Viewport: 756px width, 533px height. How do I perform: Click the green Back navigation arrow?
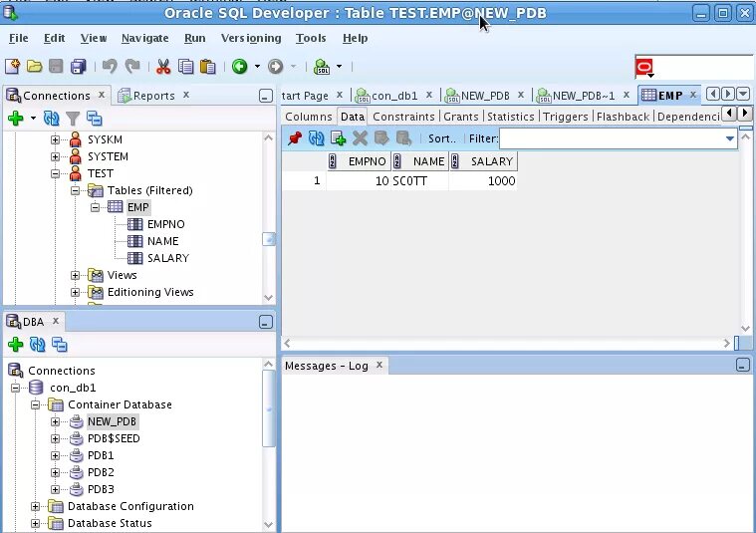pyautogui.click(x=240, y=66)
